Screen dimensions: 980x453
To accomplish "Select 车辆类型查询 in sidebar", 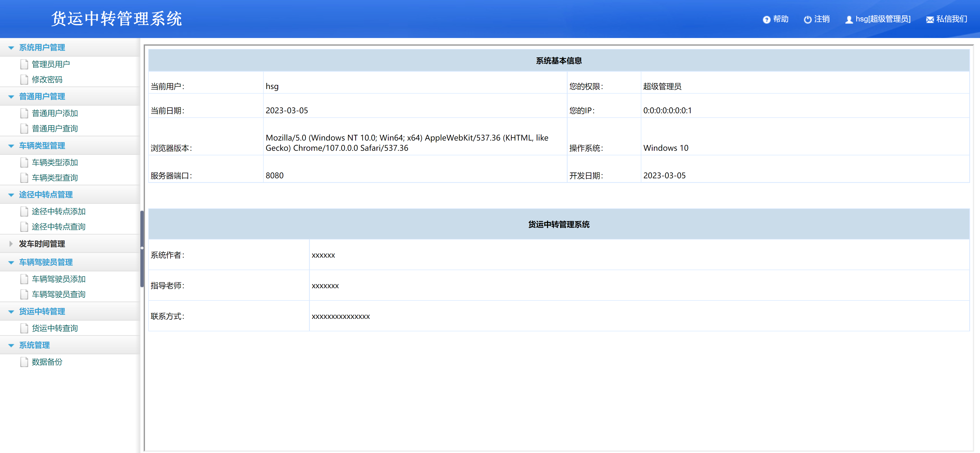I will tap(55, 178).
